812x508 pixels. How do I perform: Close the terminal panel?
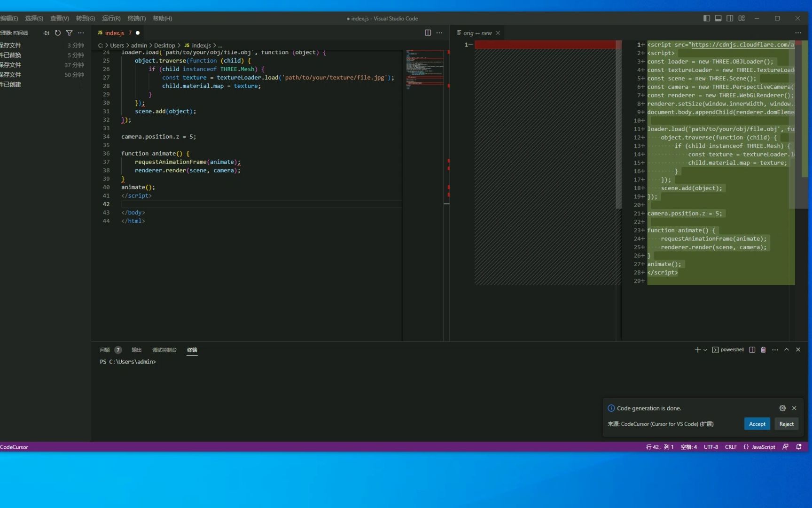coord(798,349)
